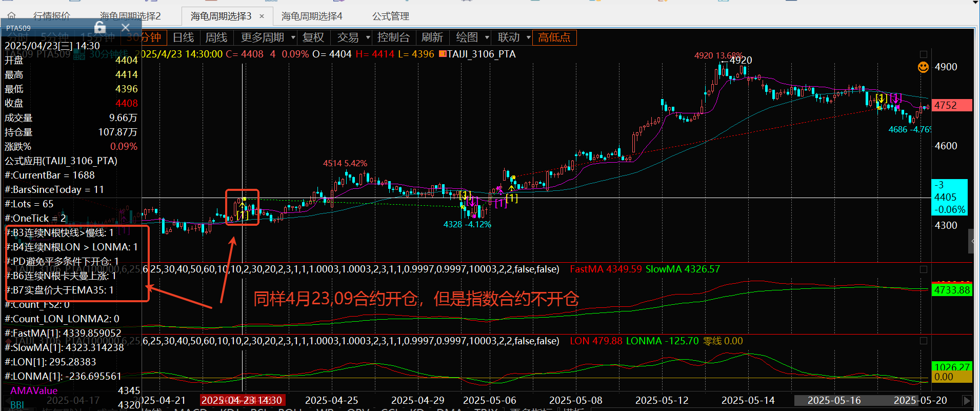This screenshot has width=980, height=411.
Task: Click the 持仓量 107.87万 row
Action: 71,132
